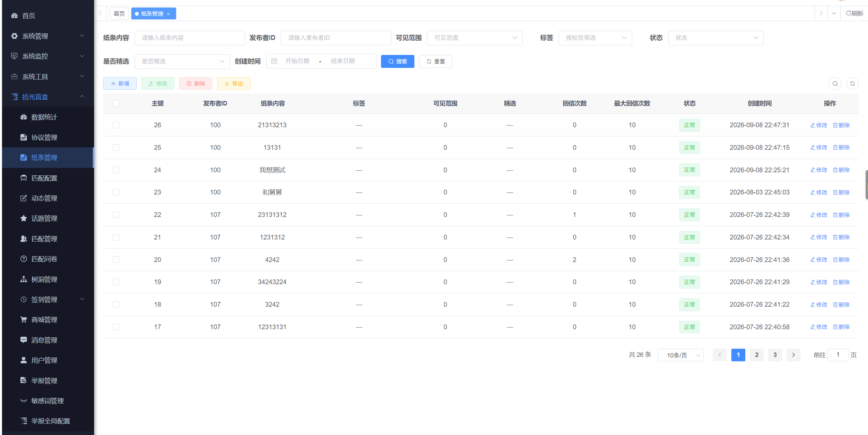The width and height of the screenshot is (868, 435).
Task: Click the 拾光盲盒 list icon
Action: (15, 97)
